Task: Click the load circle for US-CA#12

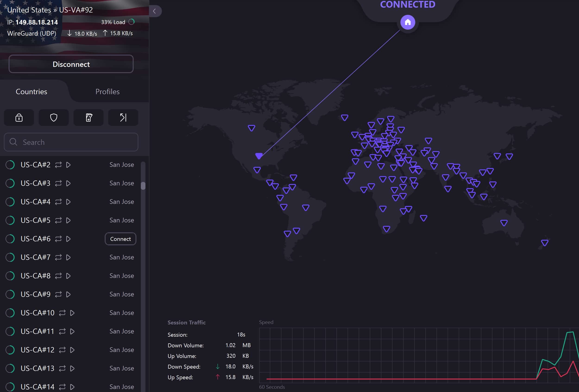Action: click(x=10, y=350)
